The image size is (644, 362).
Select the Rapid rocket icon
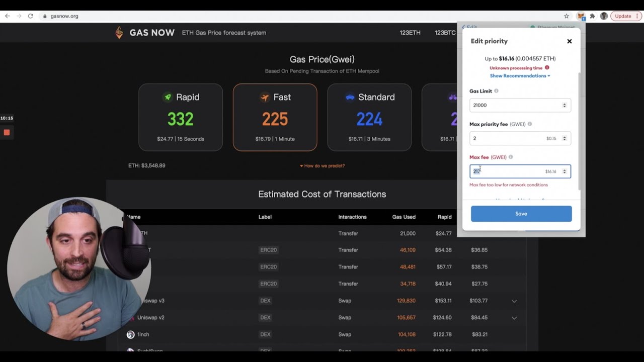click(168, 97)
